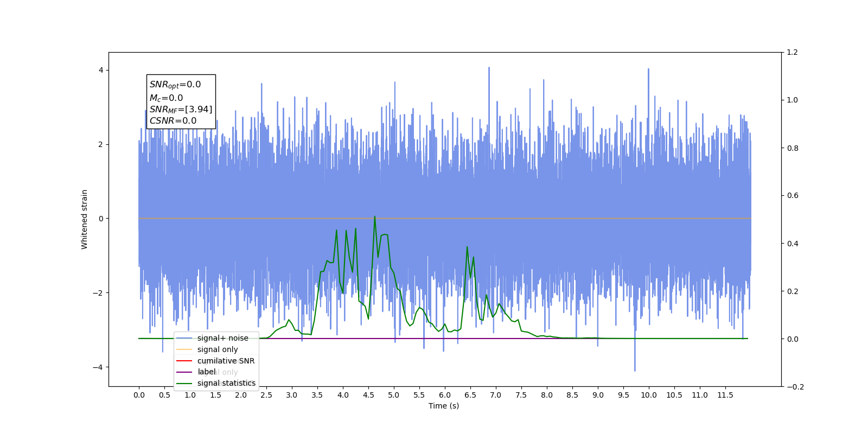Click the SNR_opt=0.0 annotation line

(175, 85)
